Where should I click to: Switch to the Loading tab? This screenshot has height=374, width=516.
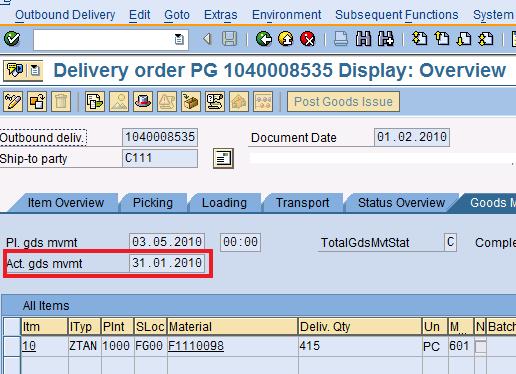[x=224, y=203]
